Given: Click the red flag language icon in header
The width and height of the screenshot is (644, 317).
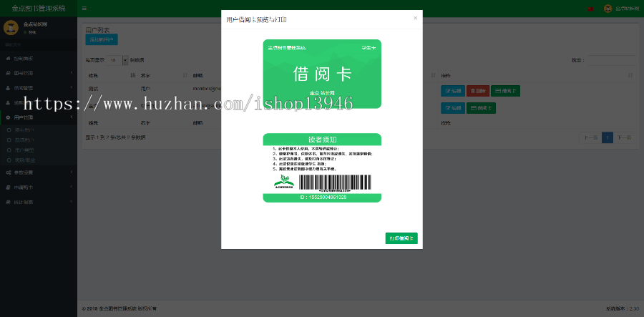Looking at the screenshot, I should pyautogui.click(x=590, y=9).
